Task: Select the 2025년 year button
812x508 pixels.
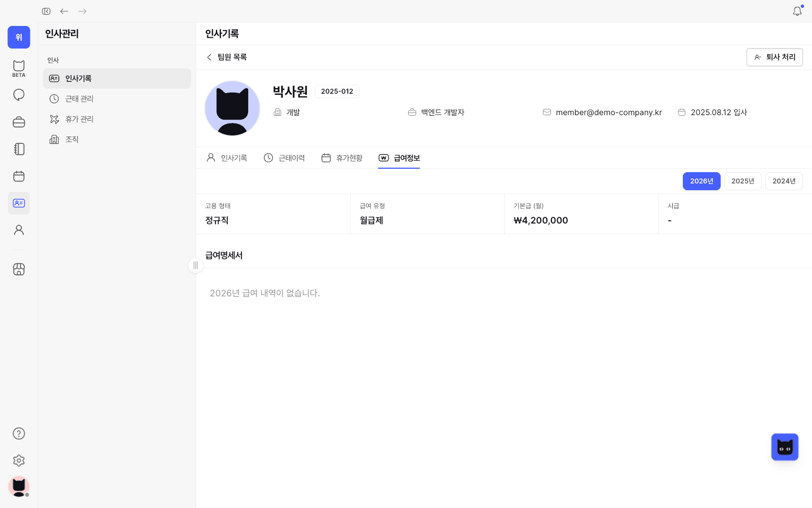Action: tap(743, 181)
